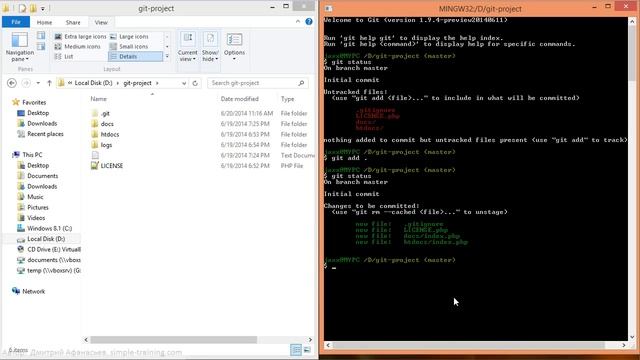Switch to large thumbnails status icon
Viewport: 640px width, 360px height.
tap(307, 350)
